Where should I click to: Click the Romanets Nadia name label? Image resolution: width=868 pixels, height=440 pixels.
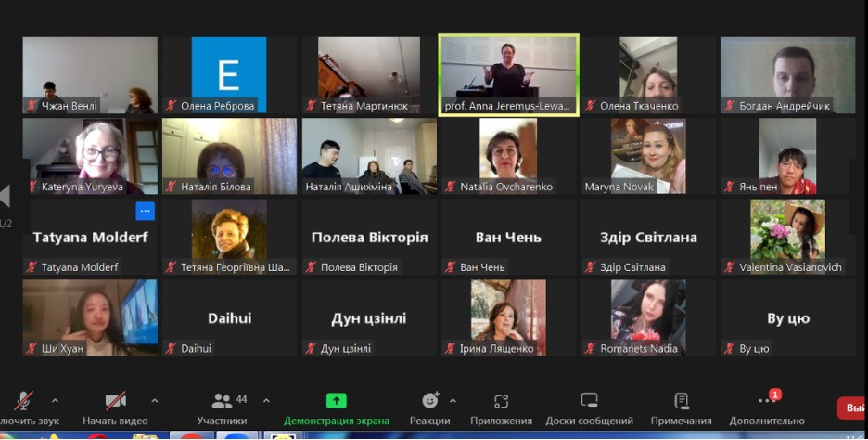[x=639, y=348]
